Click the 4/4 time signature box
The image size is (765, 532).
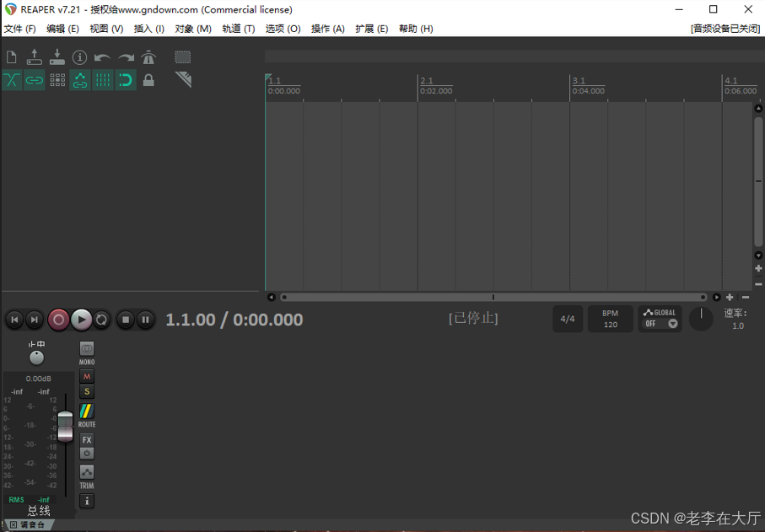(x=568, y=319)
